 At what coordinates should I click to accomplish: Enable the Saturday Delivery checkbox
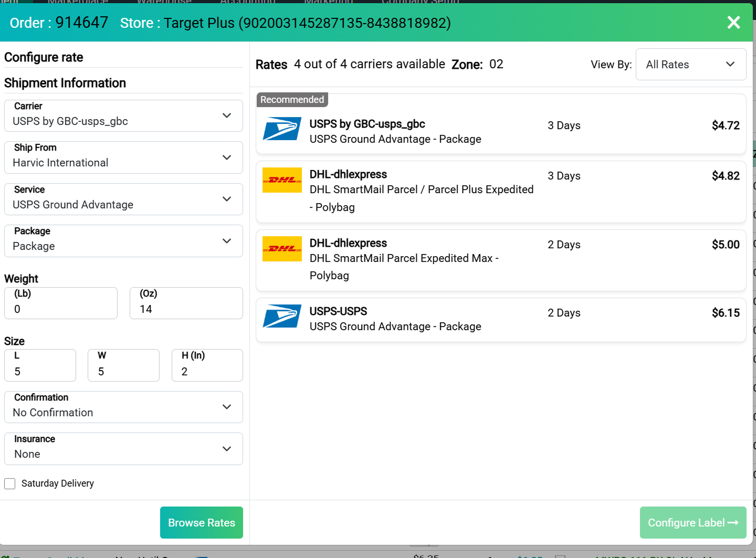tap(10, 483)
